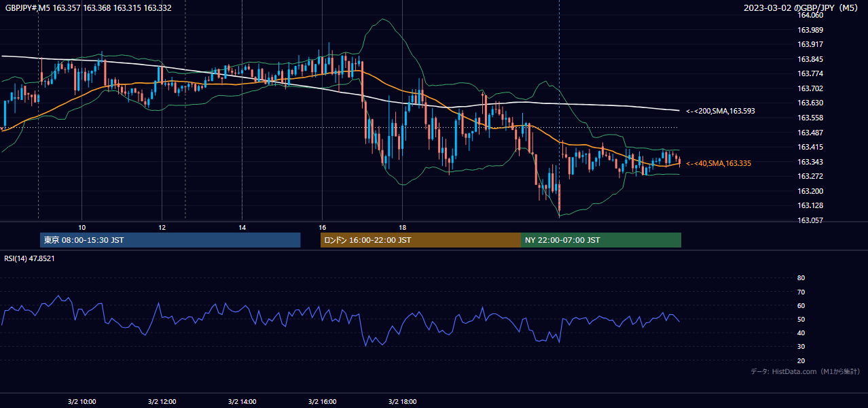Select the ロンドン 16:00-22:00 JST session bar
This screenshot has width=868, height=408.
click(x=420, y=240)
